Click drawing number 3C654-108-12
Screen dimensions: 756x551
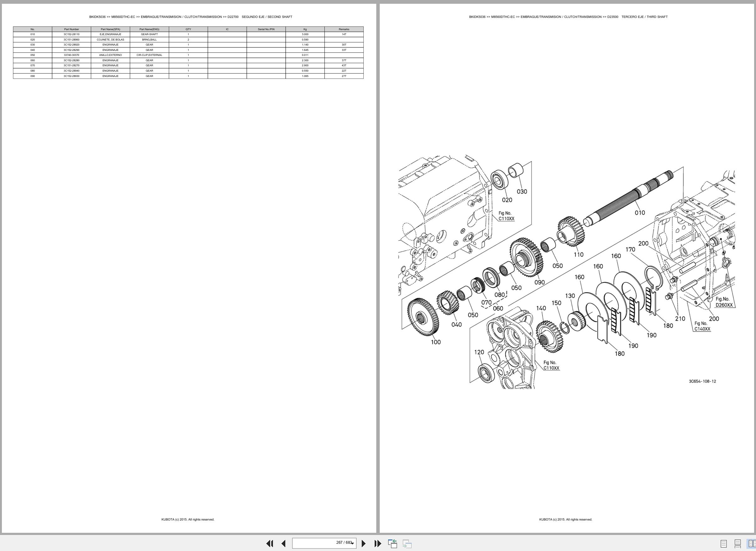pyautogui.click(x=702, y=381)
